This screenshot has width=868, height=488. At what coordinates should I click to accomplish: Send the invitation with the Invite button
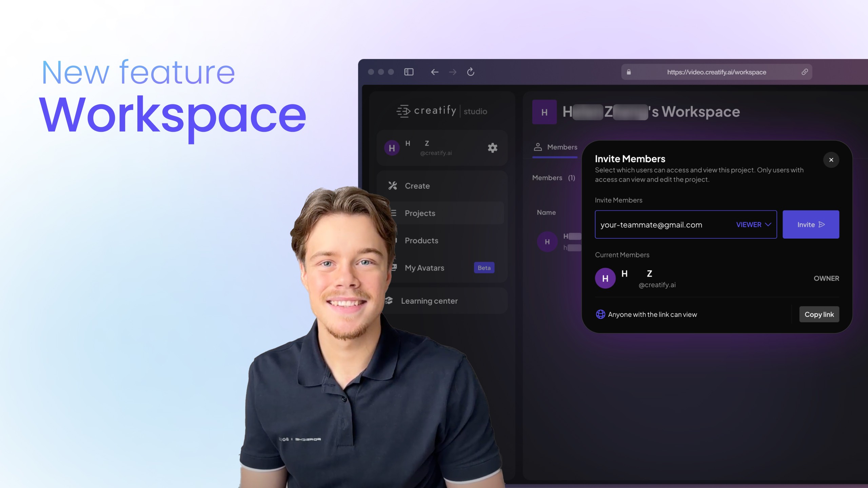(x=811, y=224)
